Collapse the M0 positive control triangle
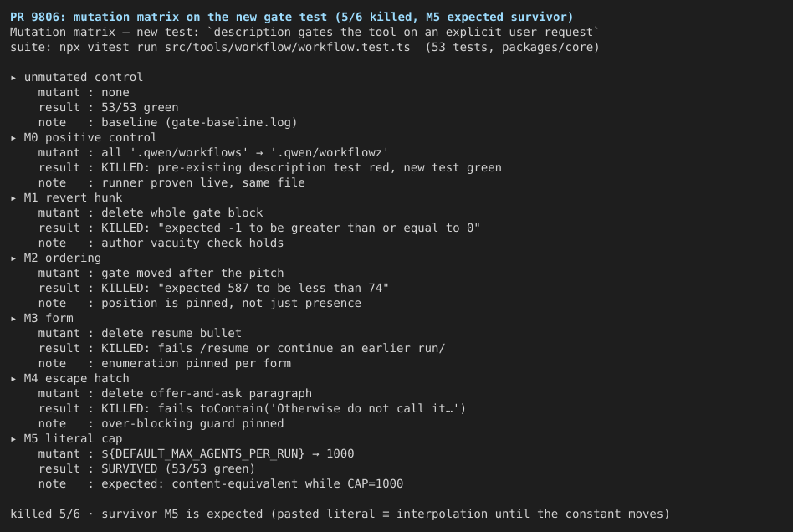This screenshot has height=532, width=793. [x=13, y=138]
